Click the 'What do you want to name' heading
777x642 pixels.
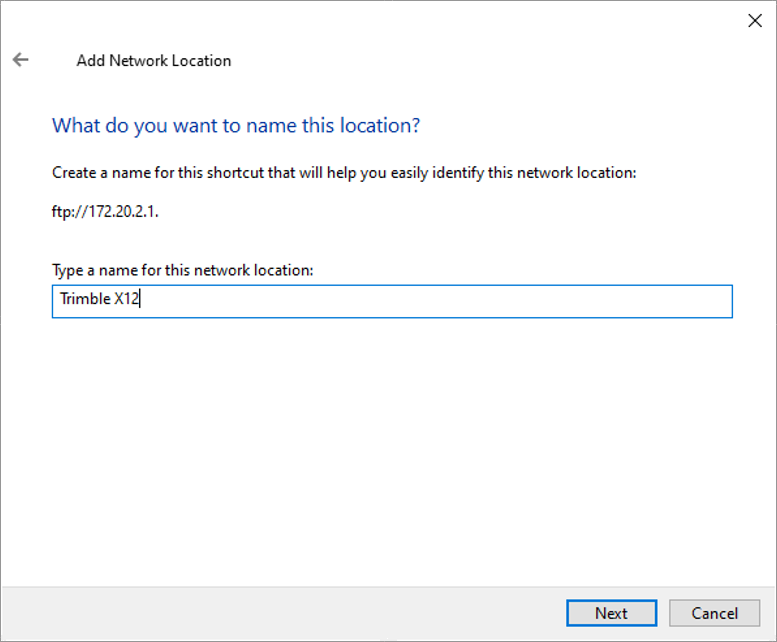click(236, 126)
